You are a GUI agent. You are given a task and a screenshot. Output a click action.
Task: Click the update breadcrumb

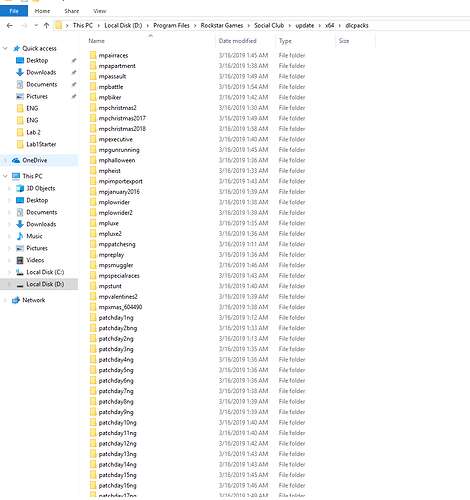(305, 25)
